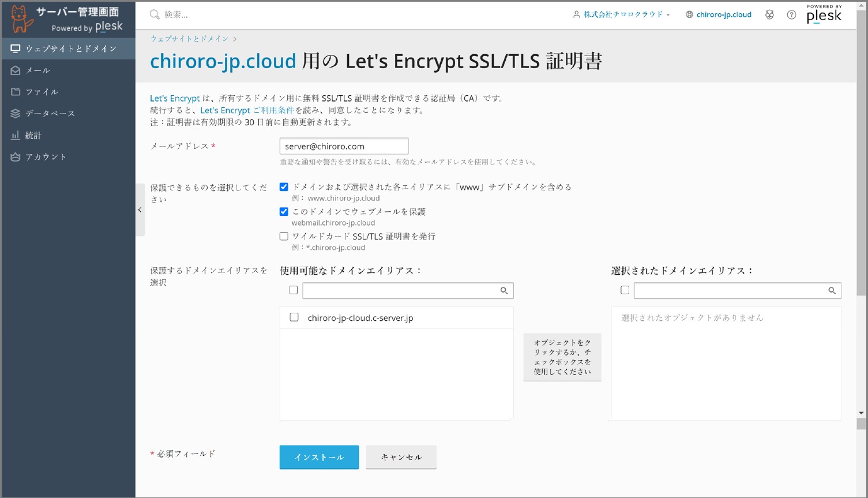The image size is (868, 498).
Task: Click the インストール button
Action: tap(319, 457)
